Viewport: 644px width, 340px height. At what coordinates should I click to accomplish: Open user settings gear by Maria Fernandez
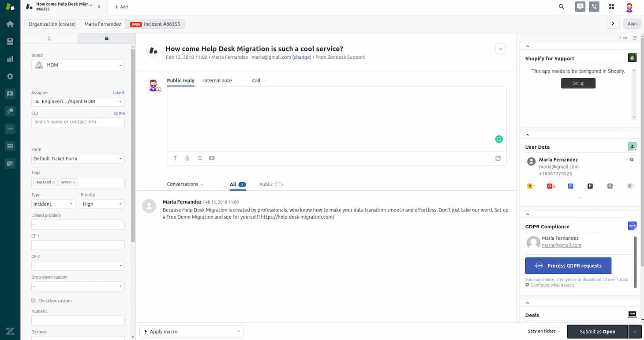click(632, 160)
